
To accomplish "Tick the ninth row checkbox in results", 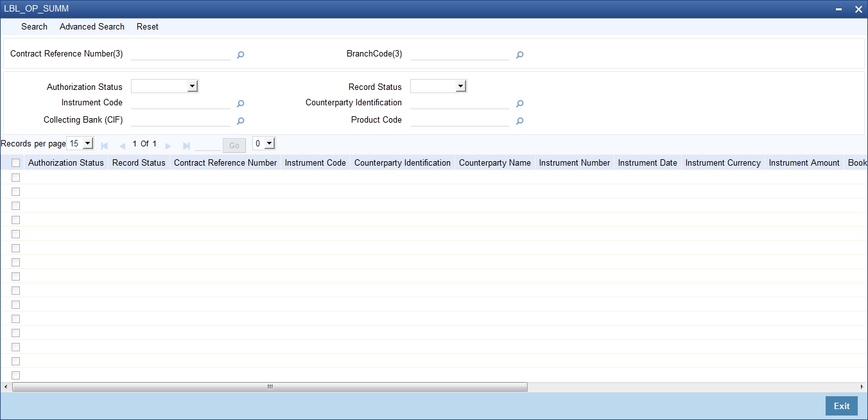I will point(16,290).
